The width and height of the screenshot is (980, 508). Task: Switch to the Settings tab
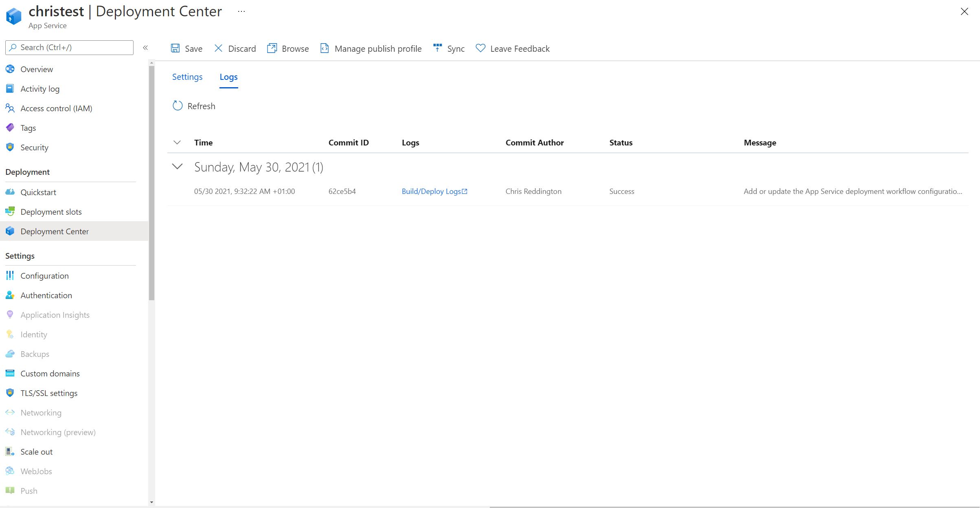pos(187,77)
